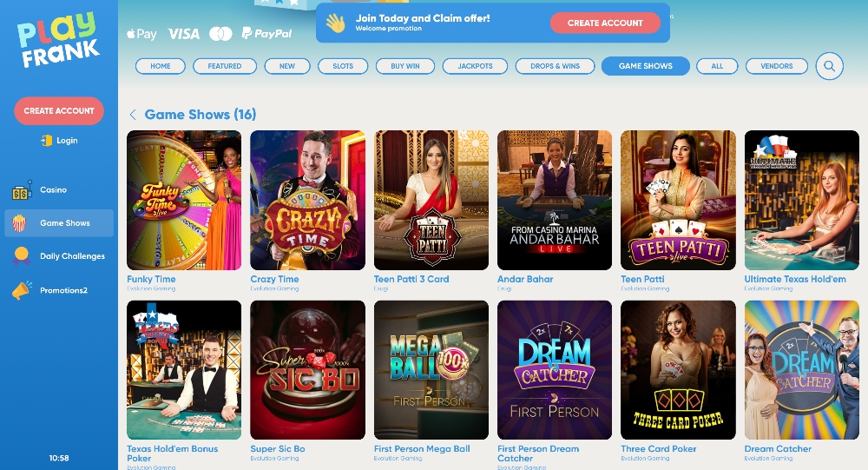Click the Casino slot machine icon
Image resolution: width=868 pixels, height=470 pixels.
click(22, 190)
